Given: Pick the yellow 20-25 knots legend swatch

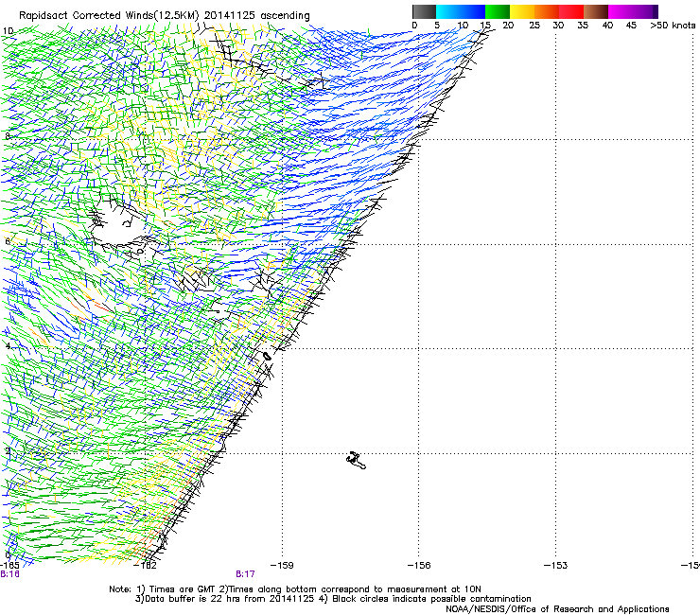Looking at the screenshot, I should coord(522,11).
